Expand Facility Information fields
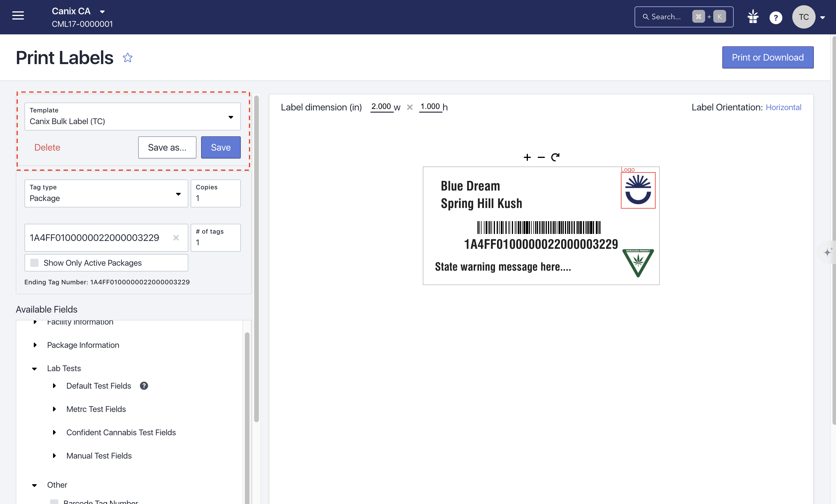The image size is (836, 504). pyautogui.click(x=35, y=322)
